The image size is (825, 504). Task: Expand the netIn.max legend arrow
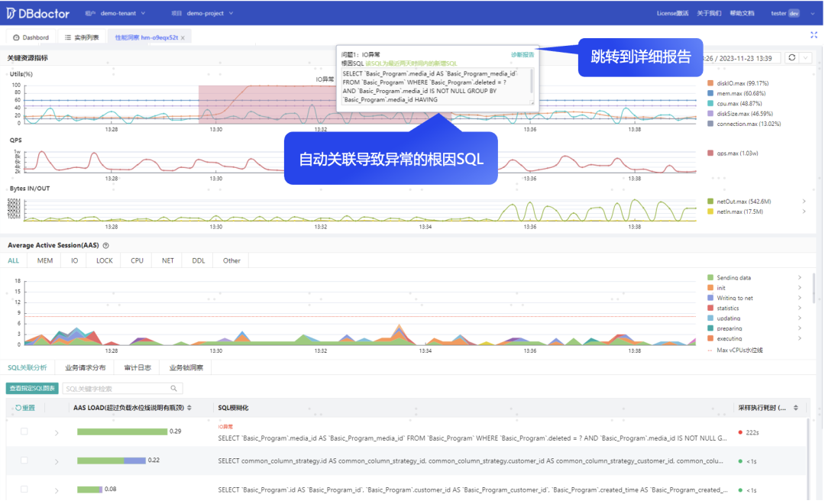(x=804, y=212)
